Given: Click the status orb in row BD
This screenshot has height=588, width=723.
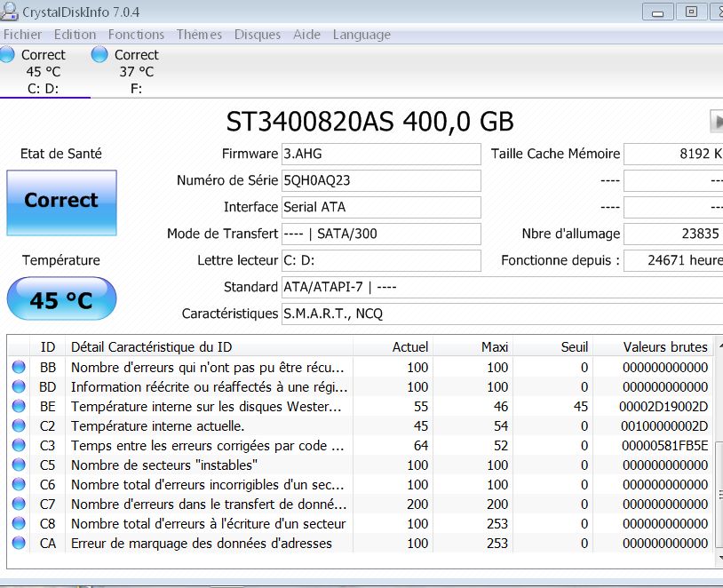Looking at the screenshot, I should coord(19,386).
